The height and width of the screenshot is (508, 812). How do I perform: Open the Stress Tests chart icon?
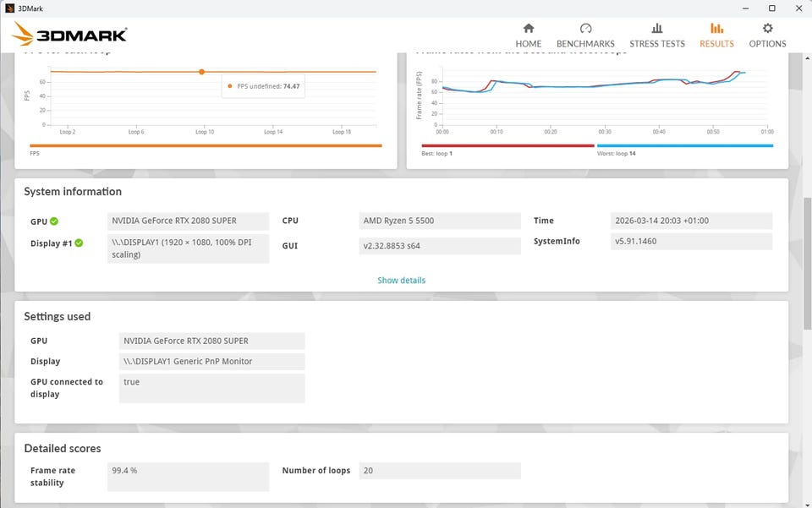click(657, 28)
